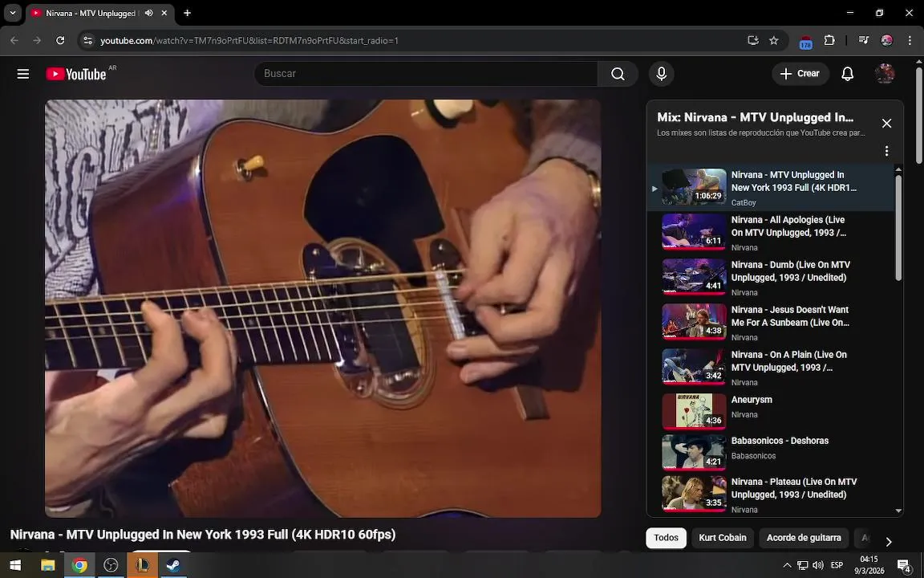Click the video player to pause

pyautogui.click(x=323, y=308)
